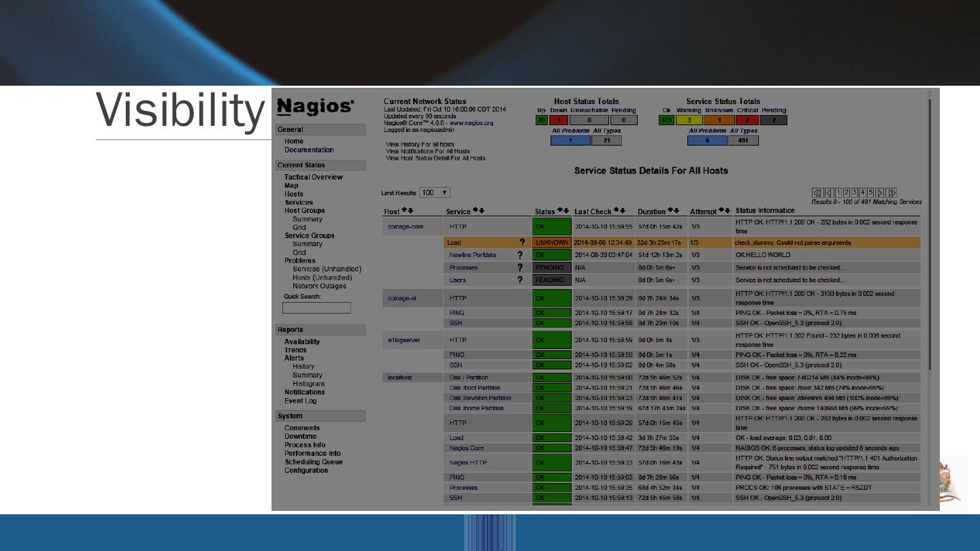The height and width of the screenshot is (551, 980).
Task: Open Tactical Overview in the sidebar
Action: tap(313, 178)
